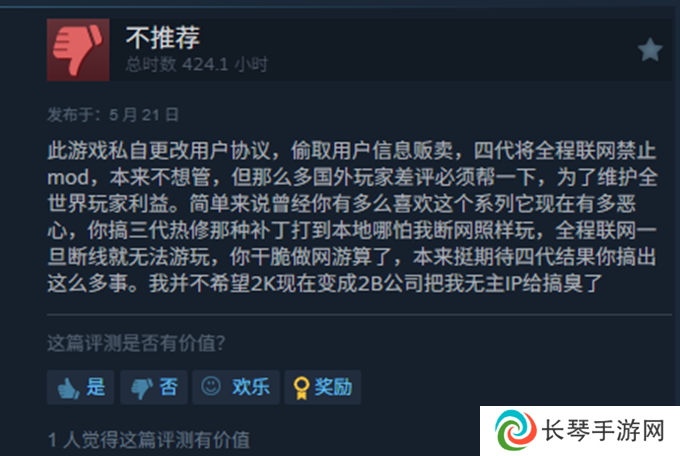Image resolution: width=680 pixels, height=456 pixels.
Task: Click the thumbs-down icon beside 否
Action: 142,388
